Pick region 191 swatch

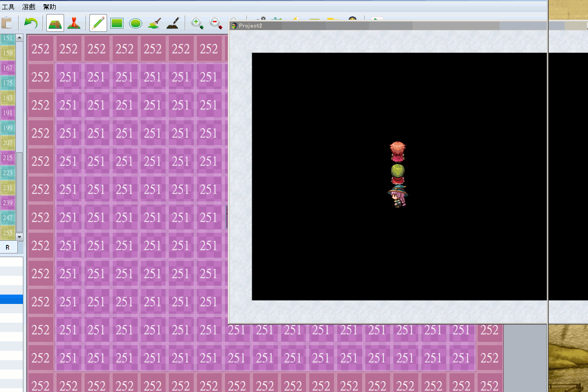[x=7, y=113]
